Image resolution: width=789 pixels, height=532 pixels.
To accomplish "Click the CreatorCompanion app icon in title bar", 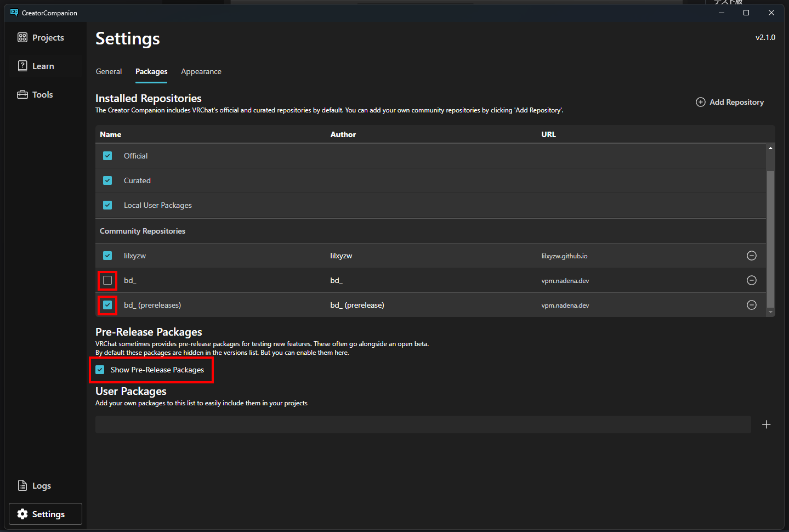I will pos(14,13).
